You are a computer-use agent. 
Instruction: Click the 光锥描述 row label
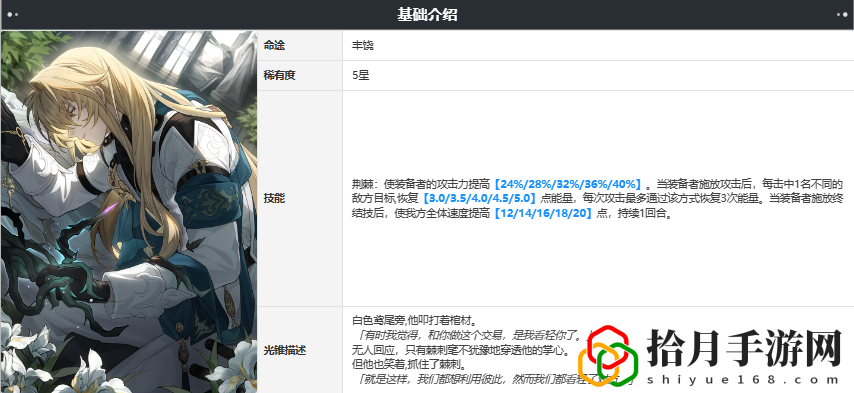tap(284, 349)
